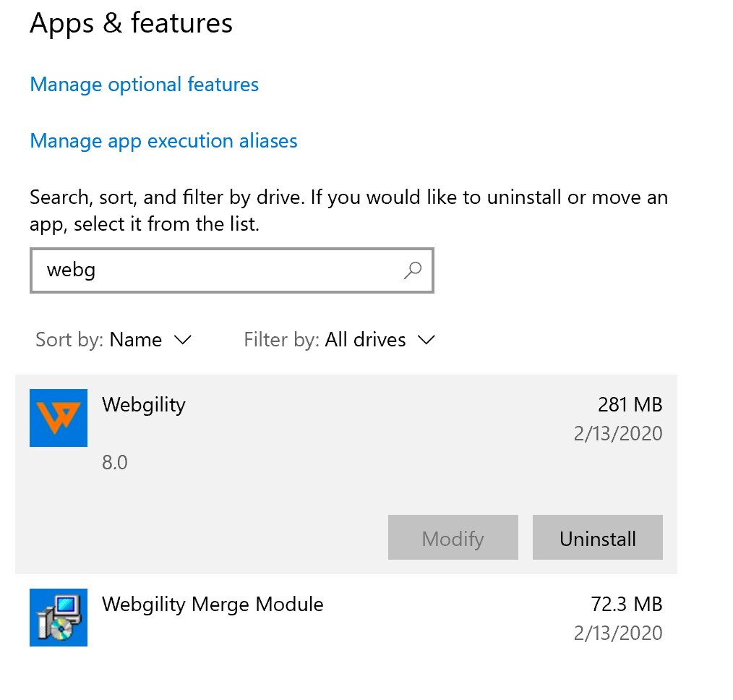Click the Merge Module's 2/13/2020 install date
The width and height of the screenshot is (733, 700).
click(x=618, y=633)
